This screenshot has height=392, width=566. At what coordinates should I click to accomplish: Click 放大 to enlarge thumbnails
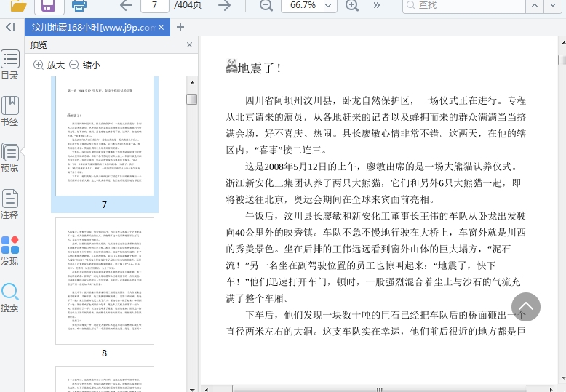[49, 65]
